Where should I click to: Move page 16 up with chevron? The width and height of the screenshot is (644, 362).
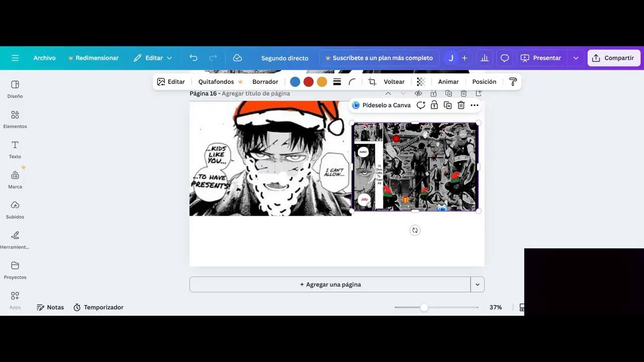pyautogui.click(x=388, y=94)
